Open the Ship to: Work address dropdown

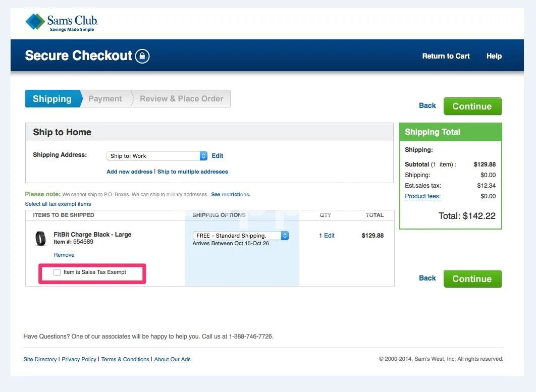point(157,156)
